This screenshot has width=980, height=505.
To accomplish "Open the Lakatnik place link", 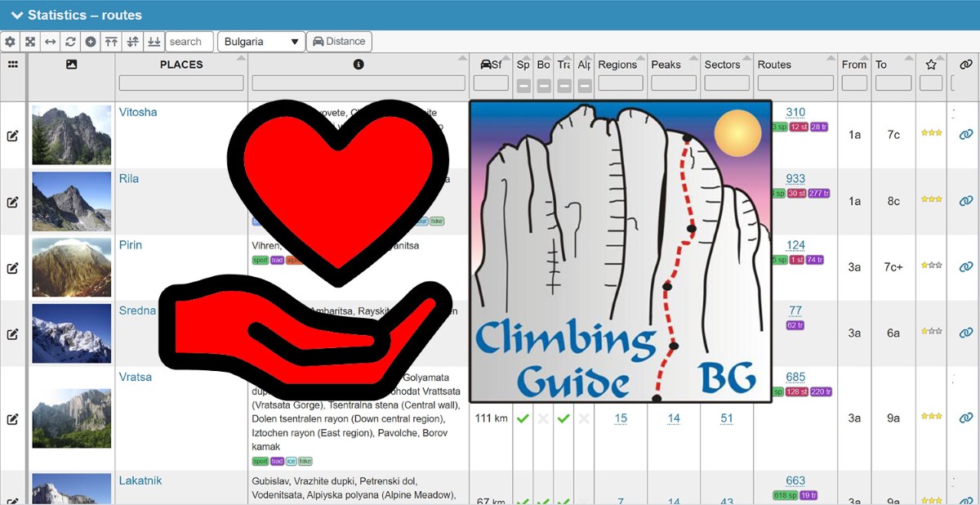I will [140, 480].
